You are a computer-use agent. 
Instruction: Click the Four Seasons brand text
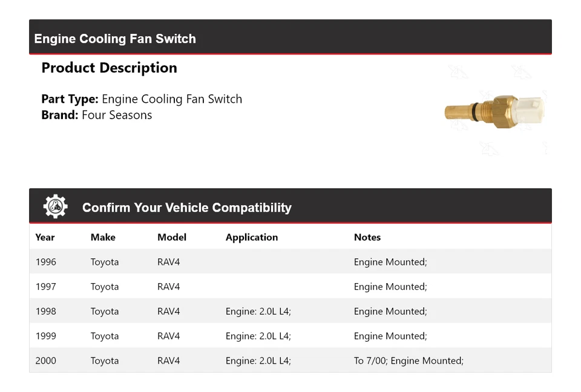(117, 115)
